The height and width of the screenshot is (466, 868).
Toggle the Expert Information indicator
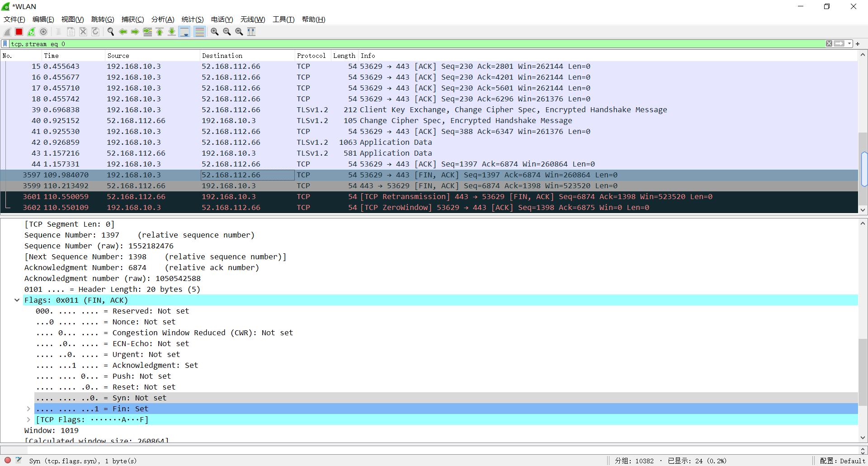[7, 460]
